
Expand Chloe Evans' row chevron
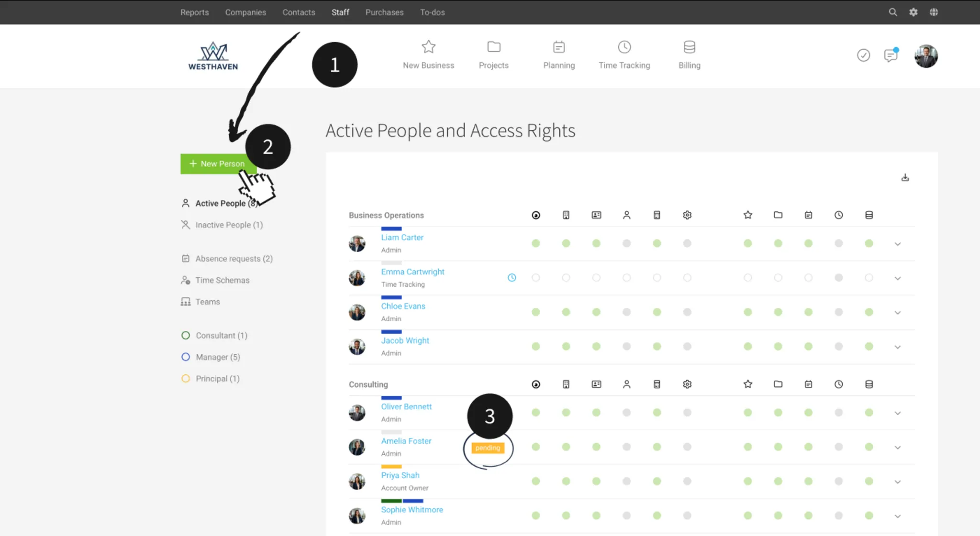pos(898,313)
